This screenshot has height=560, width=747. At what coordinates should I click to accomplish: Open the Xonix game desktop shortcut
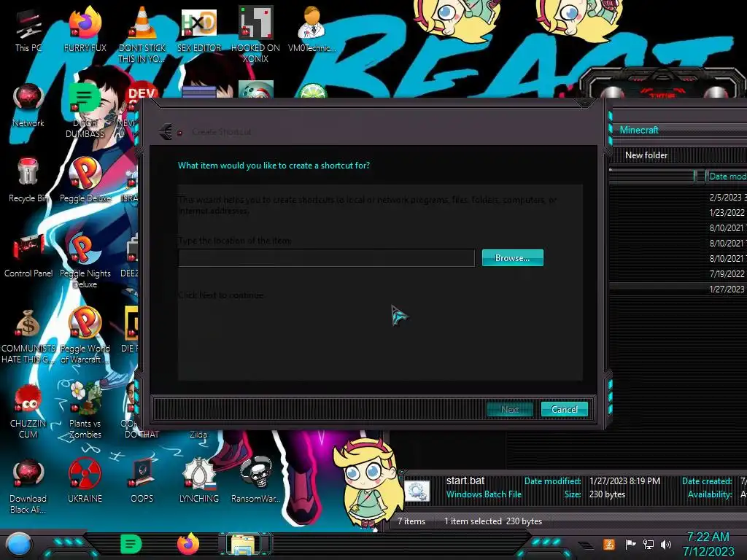coord(255,34)
